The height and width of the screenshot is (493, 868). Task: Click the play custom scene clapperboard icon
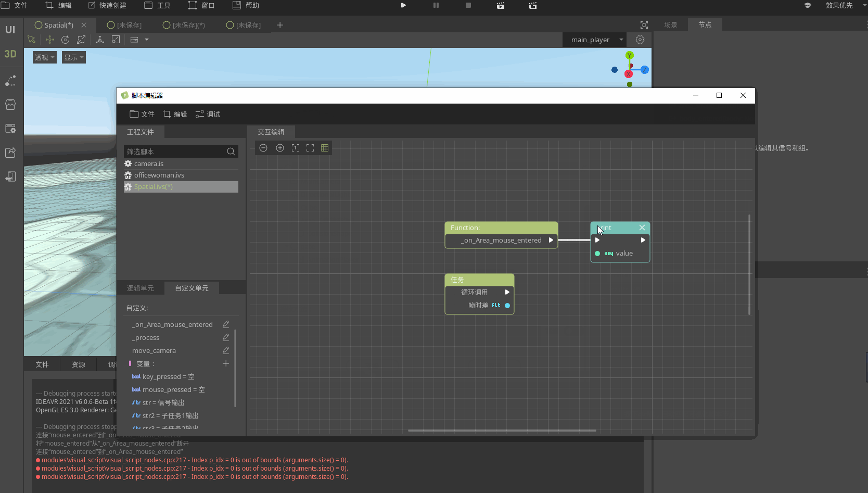click(533, 5)
